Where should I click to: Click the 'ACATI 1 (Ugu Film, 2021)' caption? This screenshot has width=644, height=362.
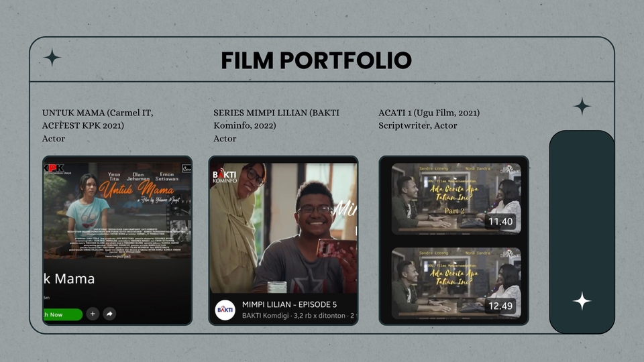[429, 113]
